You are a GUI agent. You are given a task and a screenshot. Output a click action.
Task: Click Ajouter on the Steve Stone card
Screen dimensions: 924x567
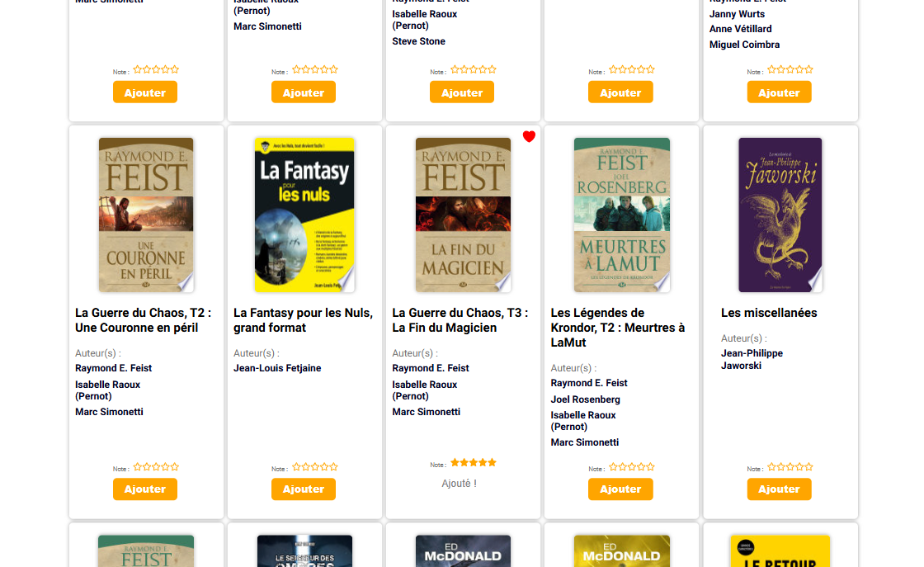tap(462, 92)
